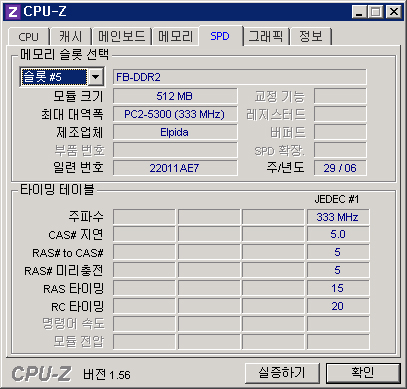Click the 모듈 크기 label
Viewport: 407px width, 389px height.
coord(79,96)
